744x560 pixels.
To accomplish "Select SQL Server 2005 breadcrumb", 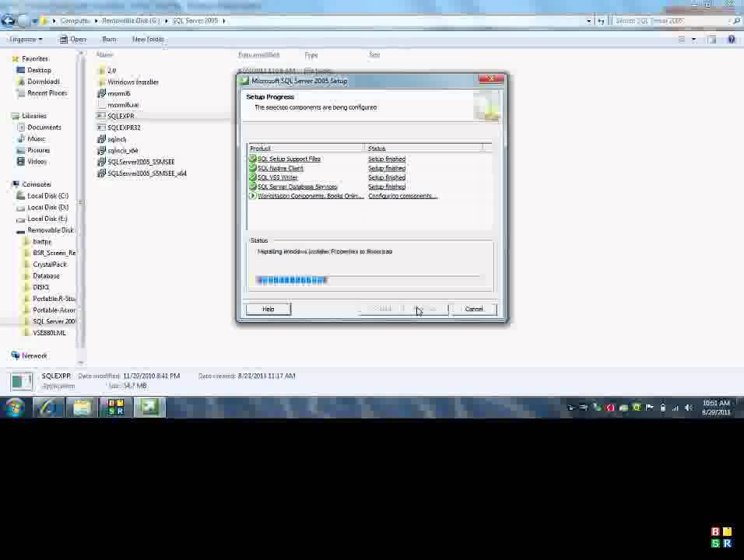I will coord(195,21).
